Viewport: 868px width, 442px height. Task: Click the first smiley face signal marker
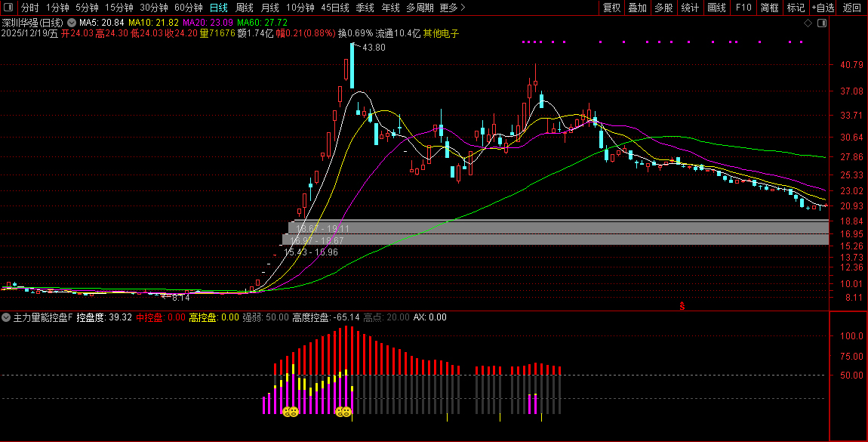point(290,412)
